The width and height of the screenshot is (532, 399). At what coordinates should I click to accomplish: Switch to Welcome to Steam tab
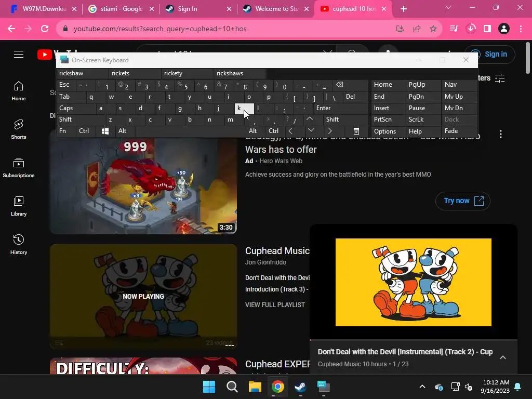(x=275, y=9)
